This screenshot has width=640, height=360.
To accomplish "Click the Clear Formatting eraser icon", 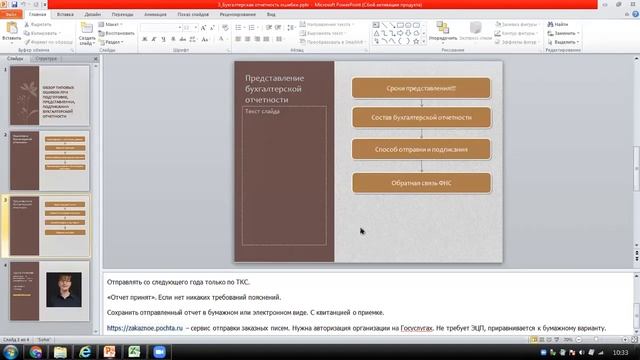I will 225,27.
